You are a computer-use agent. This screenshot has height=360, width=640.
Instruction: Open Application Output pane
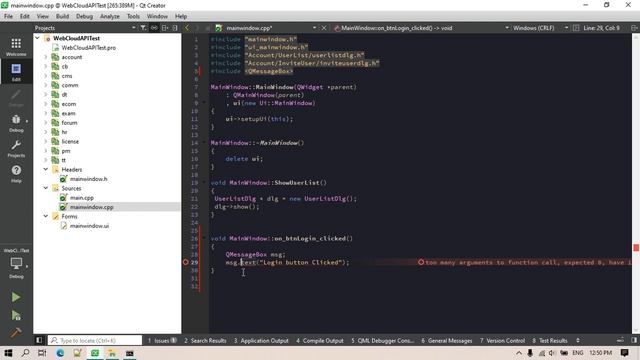pos(261,340)
